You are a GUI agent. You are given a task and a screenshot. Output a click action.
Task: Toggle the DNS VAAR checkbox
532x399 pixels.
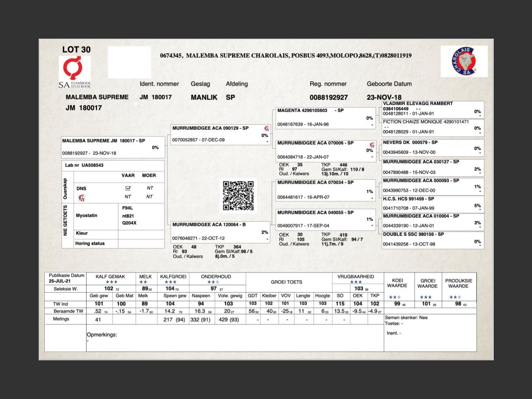(x=128, y=188)
